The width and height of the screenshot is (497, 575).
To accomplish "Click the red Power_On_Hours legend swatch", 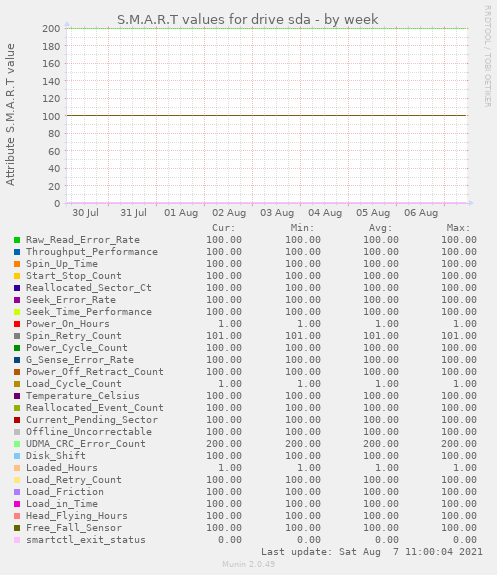I will click(17, 324).
